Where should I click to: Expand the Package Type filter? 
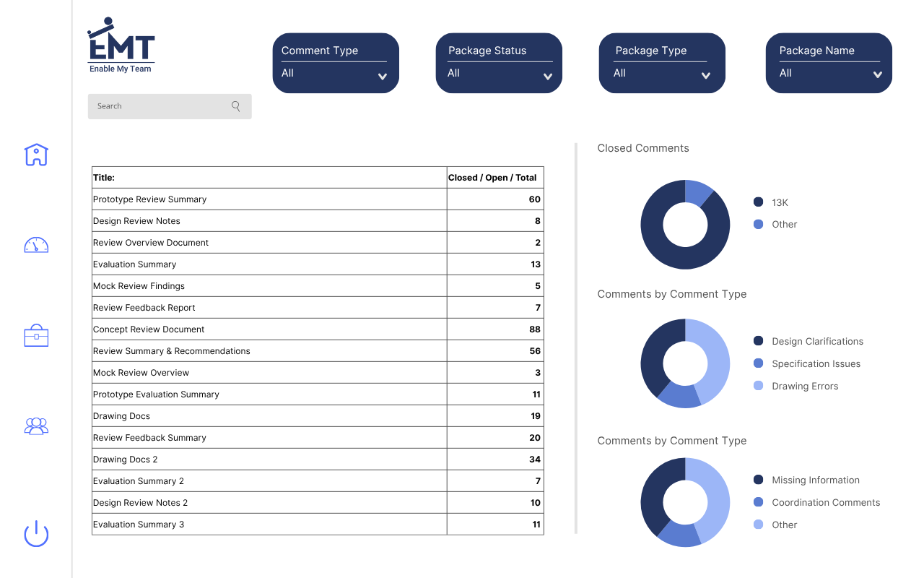click(662, 64)
